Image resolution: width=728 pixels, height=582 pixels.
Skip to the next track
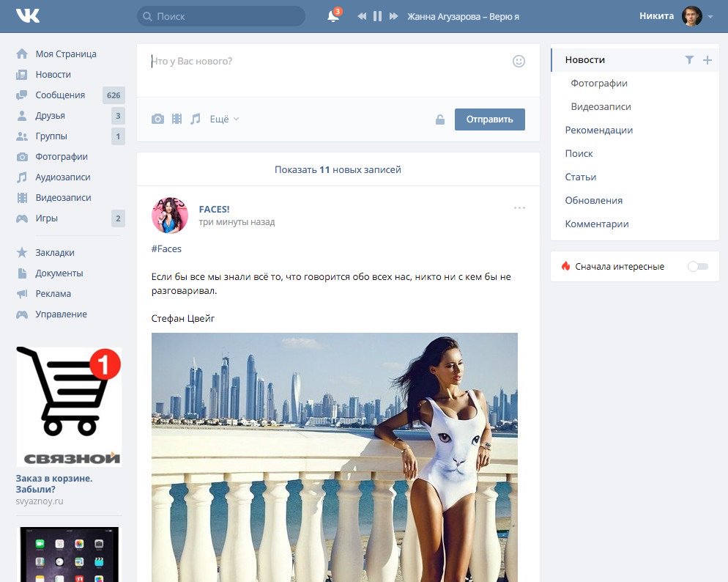point(394,16)
